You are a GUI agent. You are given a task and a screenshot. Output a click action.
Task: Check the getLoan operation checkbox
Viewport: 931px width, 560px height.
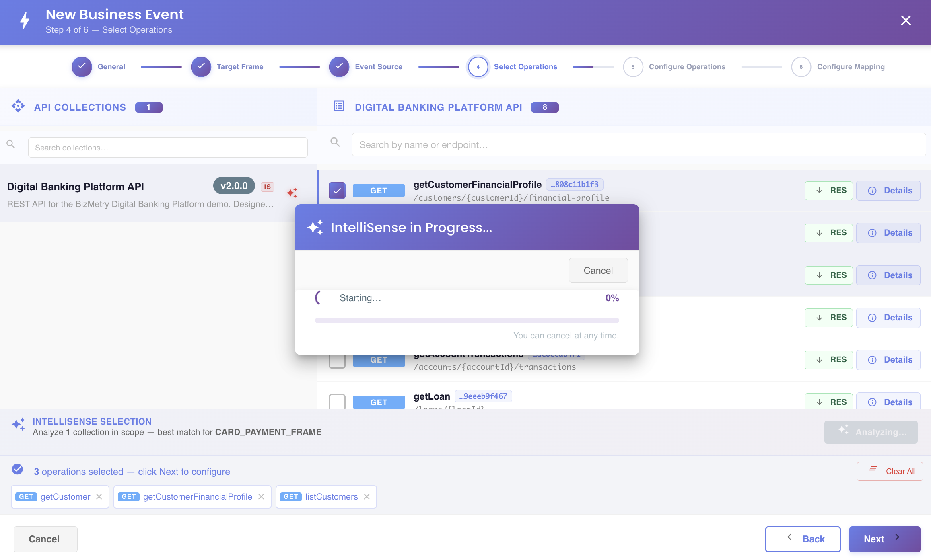(x=337, y=401)
